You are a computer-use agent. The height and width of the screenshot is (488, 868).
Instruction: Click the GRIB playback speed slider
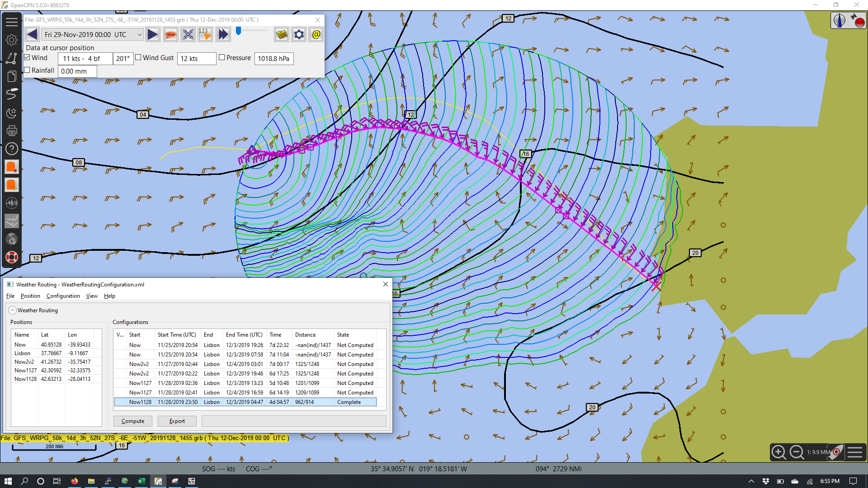coord(252,31)
